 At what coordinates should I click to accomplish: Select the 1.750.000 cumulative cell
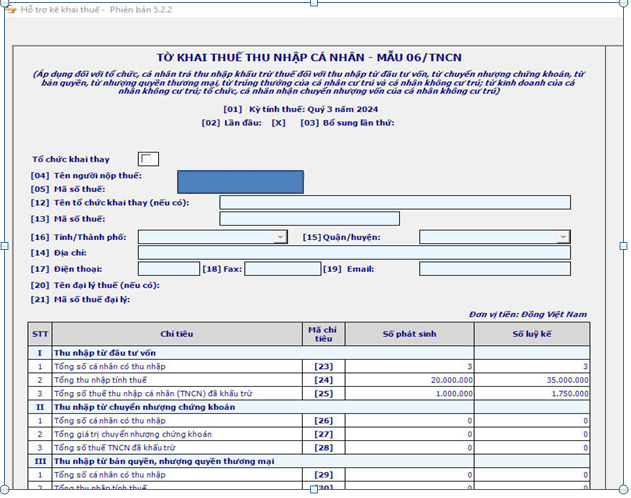click(531, 394)
